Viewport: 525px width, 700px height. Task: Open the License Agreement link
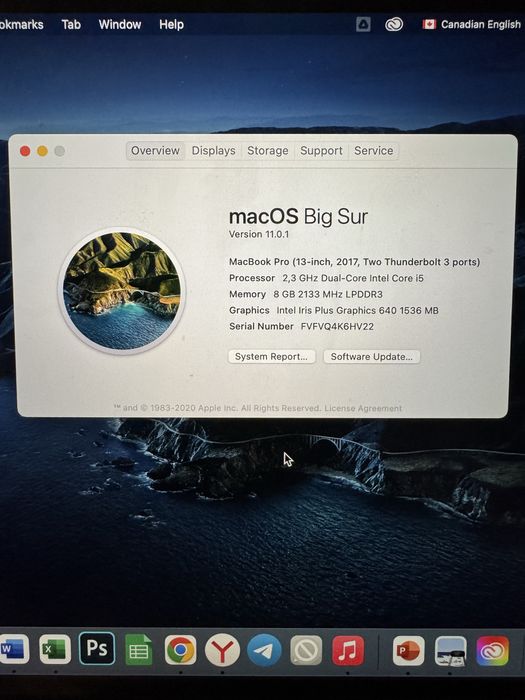click(x=363, y=408)
